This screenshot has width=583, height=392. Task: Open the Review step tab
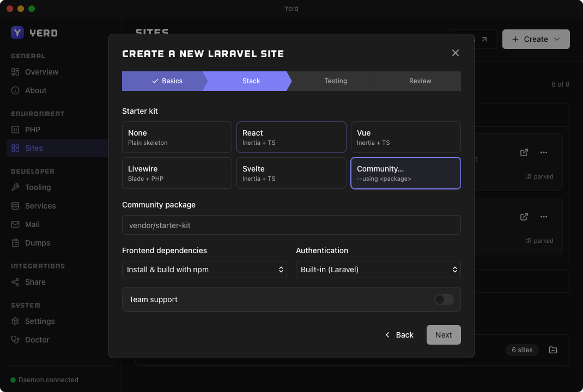[x=420, y=81]
